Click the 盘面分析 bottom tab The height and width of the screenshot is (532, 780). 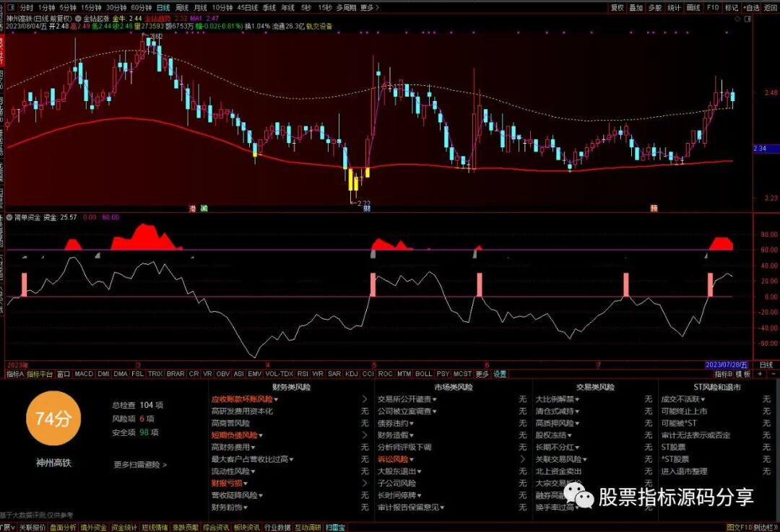pyautogui.click(x=63, y=528)
